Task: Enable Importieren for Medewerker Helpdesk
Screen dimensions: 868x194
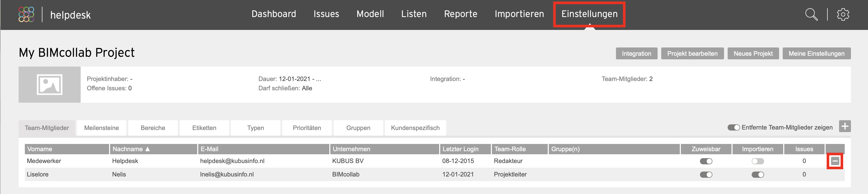Action: (x=757, y=161)
